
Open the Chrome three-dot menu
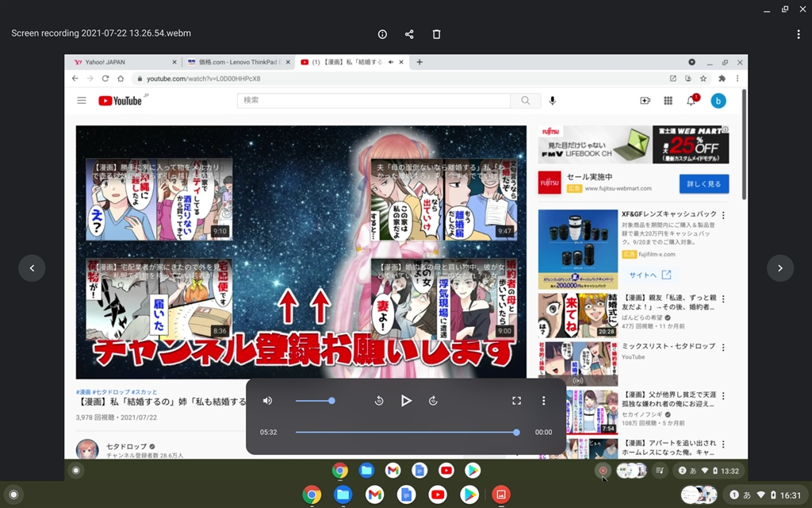pos(737,79)
